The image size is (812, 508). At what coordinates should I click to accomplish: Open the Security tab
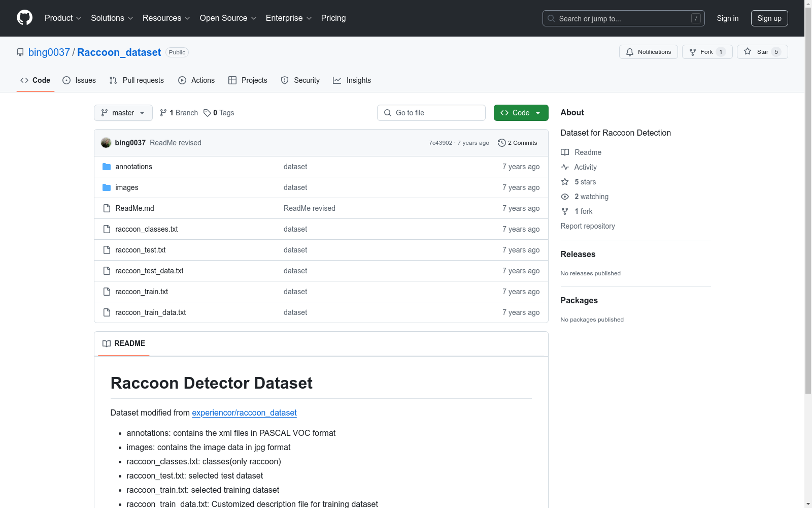coord(300,80)
